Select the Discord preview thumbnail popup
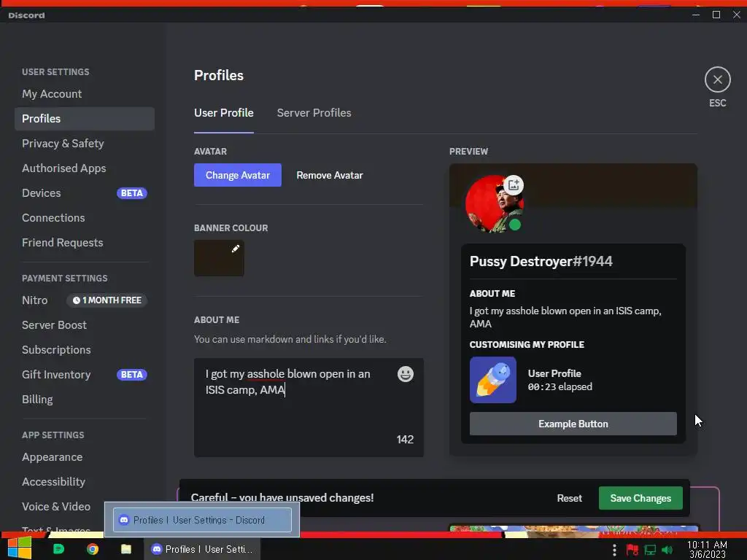The image size is (747, 560). point(202,519)
